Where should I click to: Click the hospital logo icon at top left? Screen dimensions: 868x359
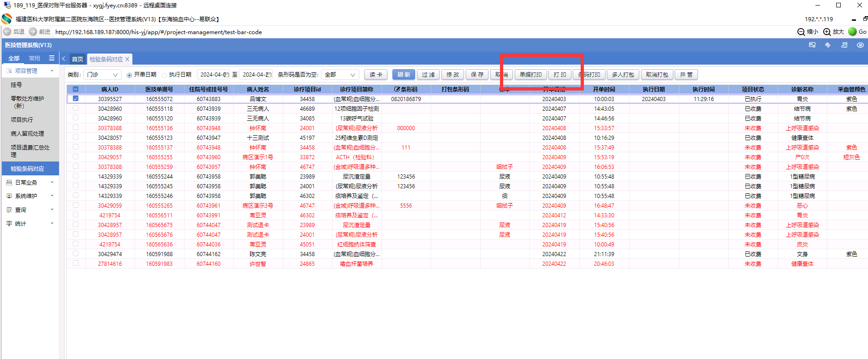click(x=6, y=19)
